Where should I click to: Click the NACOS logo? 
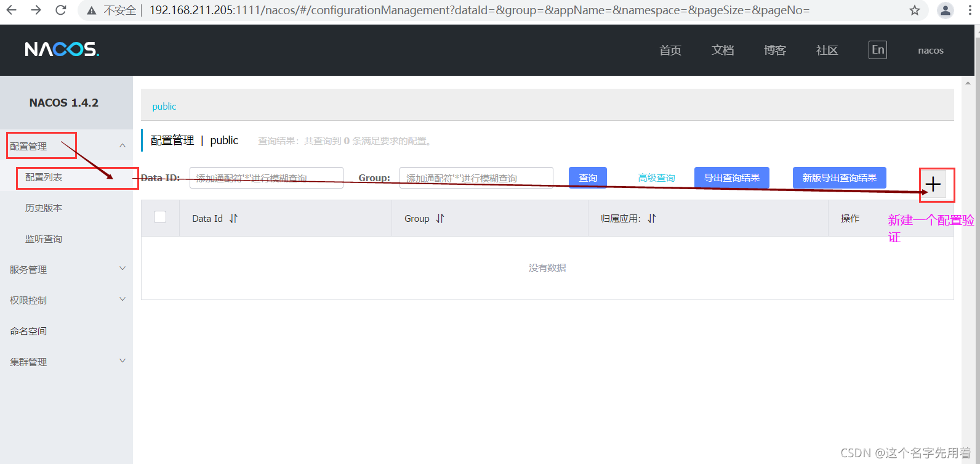[62, 49]
